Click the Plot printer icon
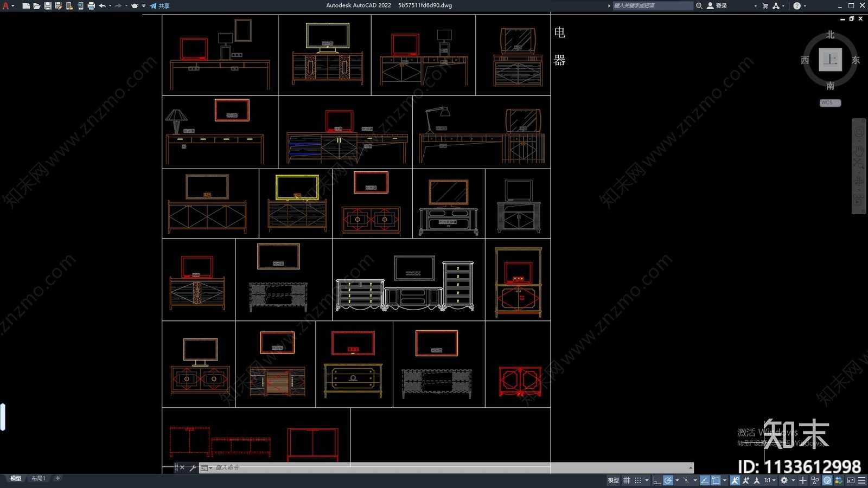The width and height of the screenshot is (868, 488). 91,6
